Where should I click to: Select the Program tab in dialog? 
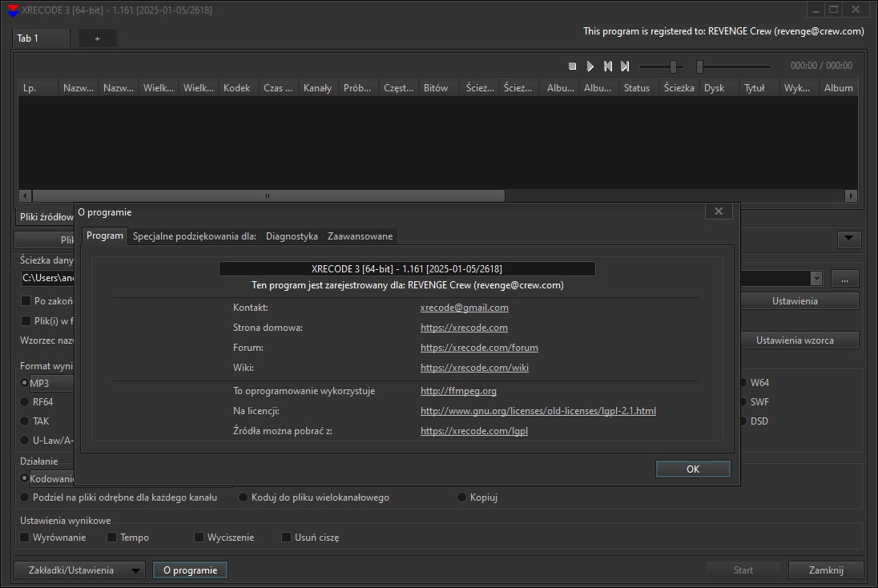pos(105,236)
